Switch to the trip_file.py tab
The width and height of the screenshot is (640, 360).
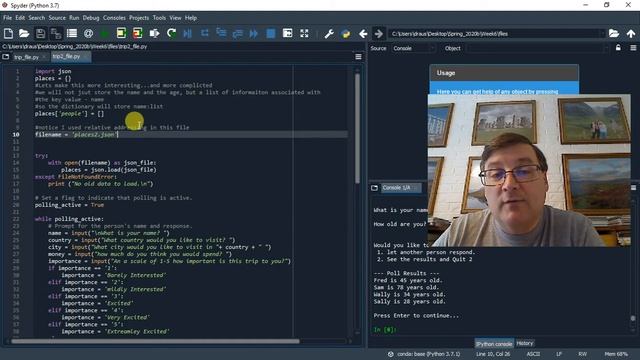27,57
